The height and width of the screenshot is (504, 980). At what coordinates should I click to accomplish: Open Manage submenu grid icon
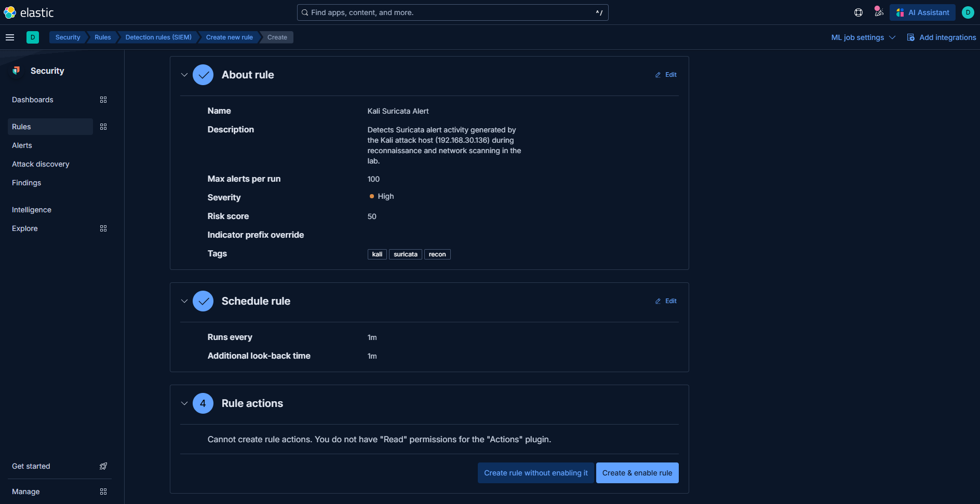click(x=103, y=492)
